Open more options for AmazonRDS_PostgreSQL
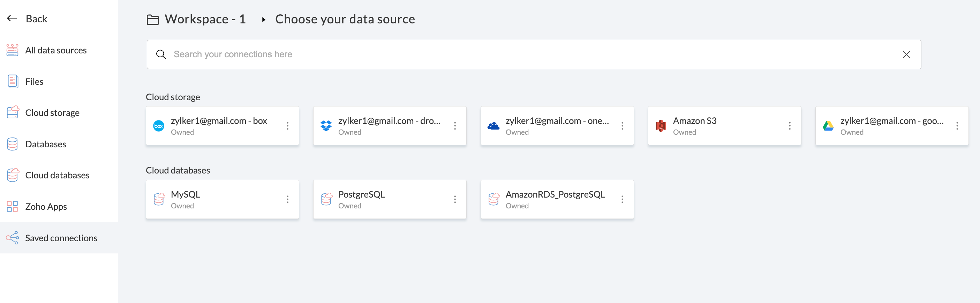This screenshot has width=980, height=303. coord(623,199)
